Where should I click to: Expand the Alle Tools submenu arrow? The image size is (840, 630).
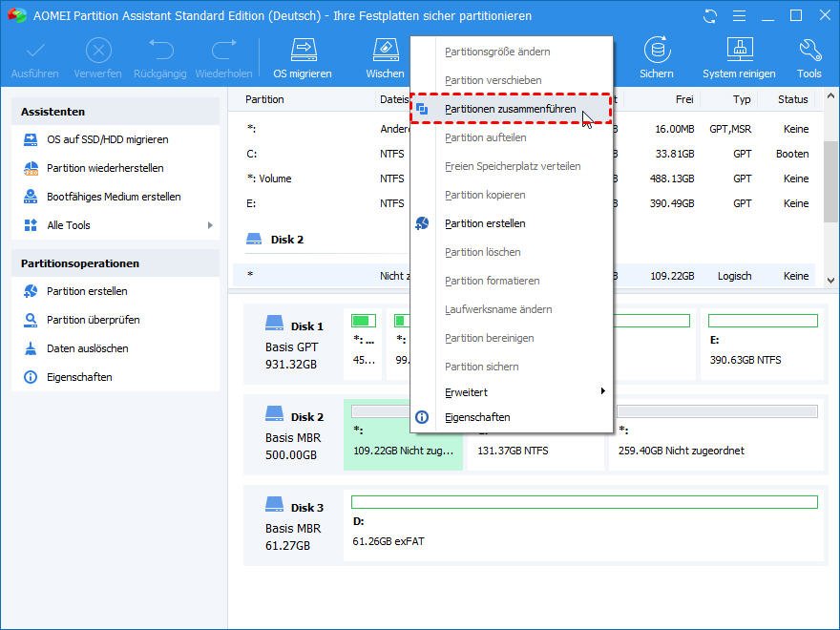(x=210, y=225)
